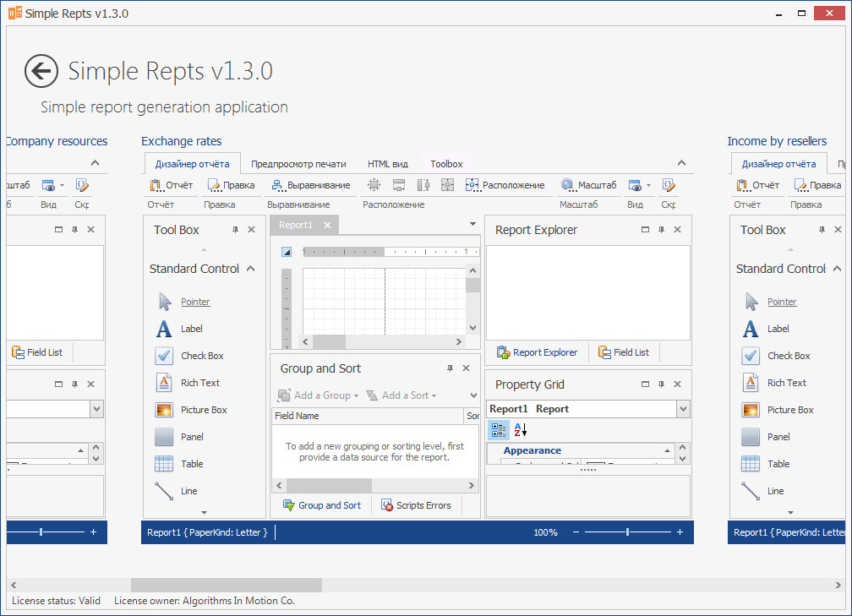Expand Group and Sort toolbar overflow chevron
The image size is (852, 616).
tap(474, 395)
